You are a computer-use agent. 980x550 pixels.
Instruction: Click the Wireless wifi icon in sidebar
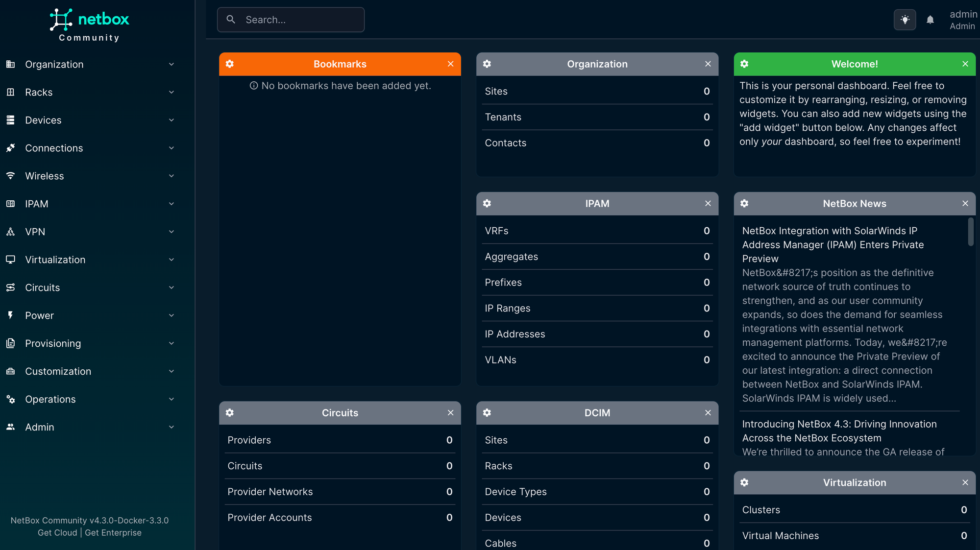click(10, 176)
